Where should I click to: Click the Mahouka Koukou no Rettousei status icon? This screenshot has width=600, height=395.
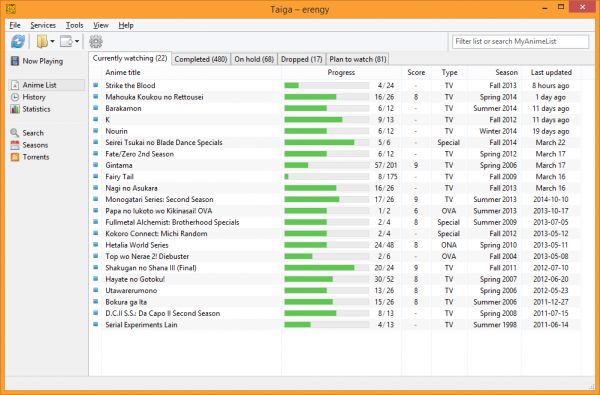(x=96, y=96)
